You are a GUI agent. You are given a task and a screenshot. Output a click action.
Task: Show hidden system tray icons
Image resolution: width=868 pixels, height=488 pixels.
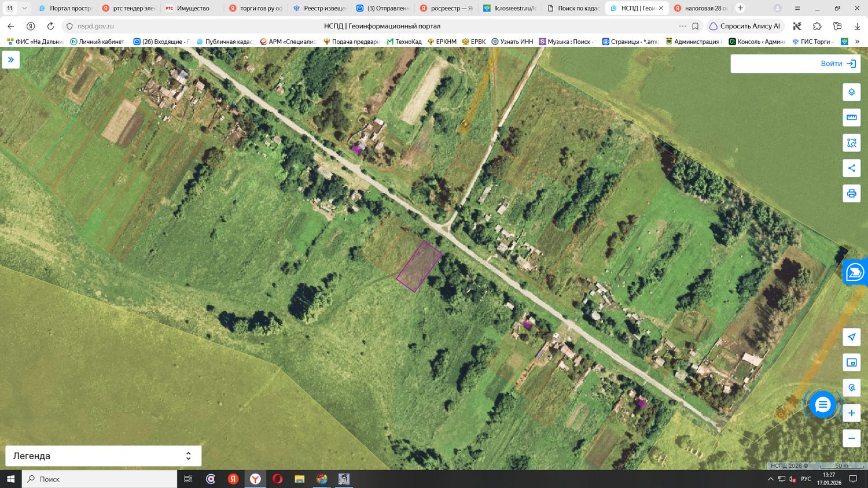click(x=770, y=479)
